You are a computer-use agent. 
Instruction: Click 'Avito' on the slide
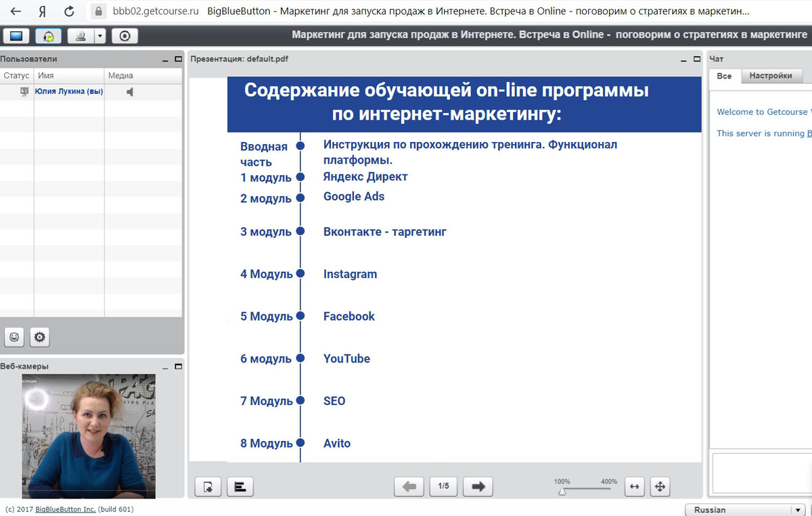pyautogui.click(x=337, y=444)
